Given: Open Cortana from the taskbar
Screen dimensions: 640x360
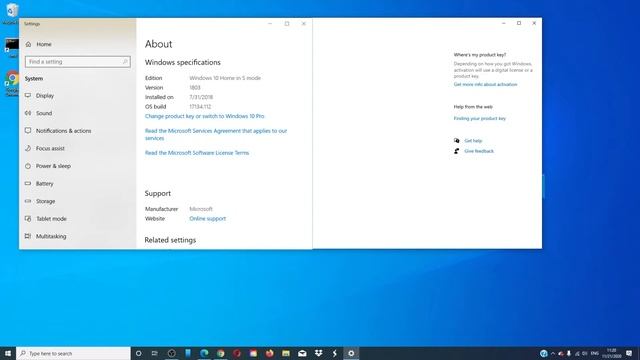Looking at the screenshot, I should 139,353.
